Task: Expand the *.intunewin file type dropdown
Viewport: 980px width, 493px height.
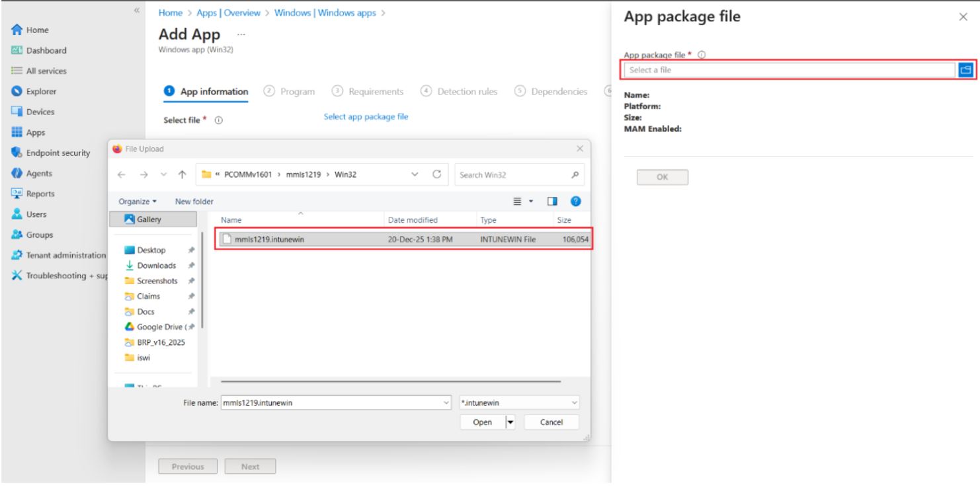Action: 572,402
